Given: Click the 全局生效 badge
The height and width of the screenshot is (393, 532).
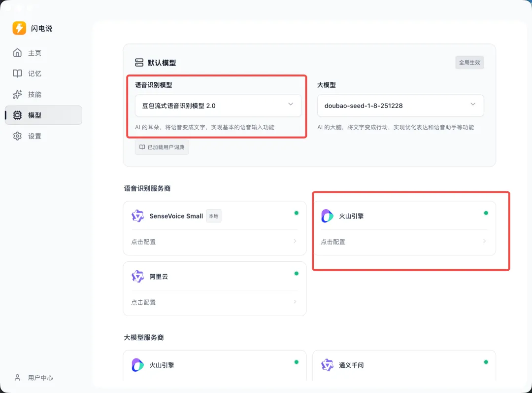Looking at the screenshot, I should (469, 63).
